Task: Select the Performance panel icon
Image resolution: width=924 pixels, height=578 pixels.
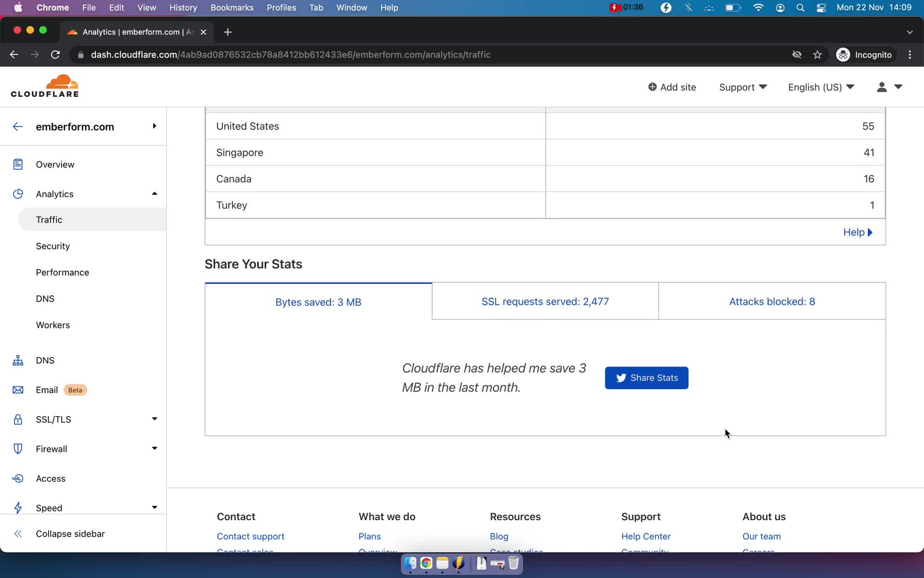Action: pos(63,272)
